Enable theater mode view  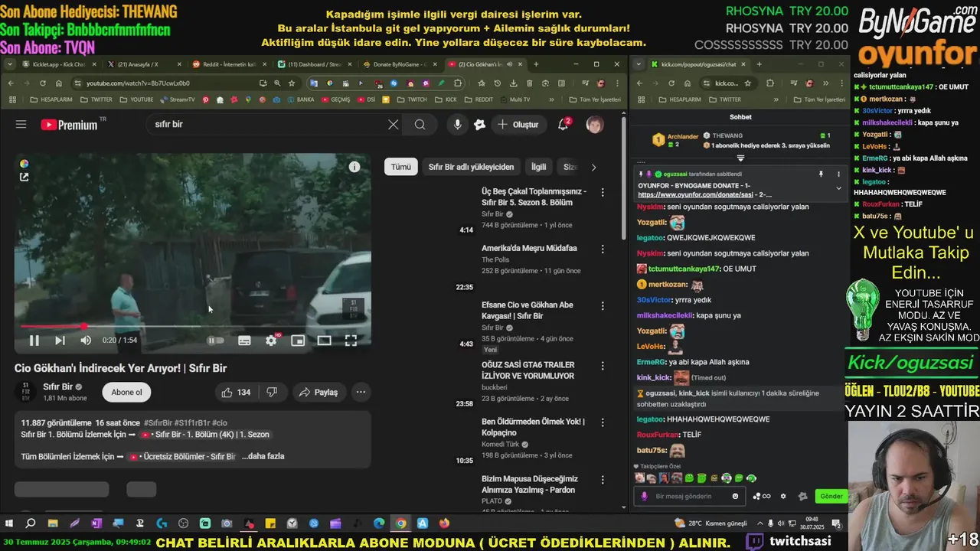click(325, 341)
